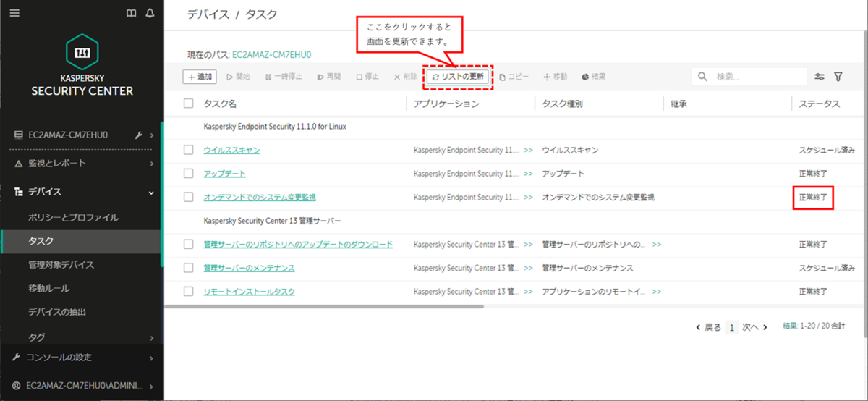Open ポリシーとプロファイル in sidebar
This screenshot has width=868, height=401.
73,217
